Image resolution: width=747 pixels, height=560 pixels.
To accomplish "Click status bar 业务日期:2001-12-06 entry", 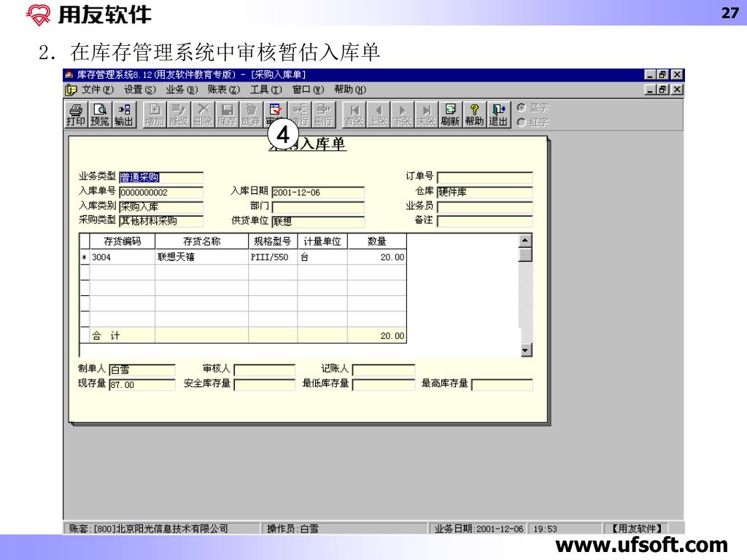I will (479, 529).
